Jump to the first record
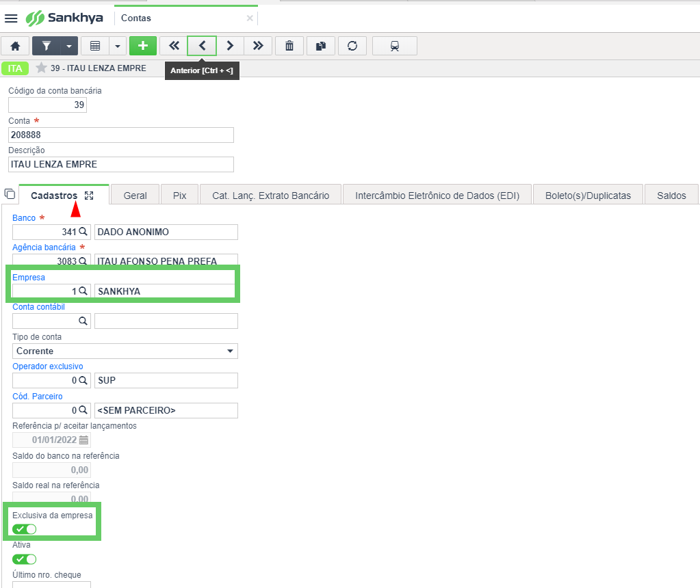700x588 pixels. coord(174,46)
